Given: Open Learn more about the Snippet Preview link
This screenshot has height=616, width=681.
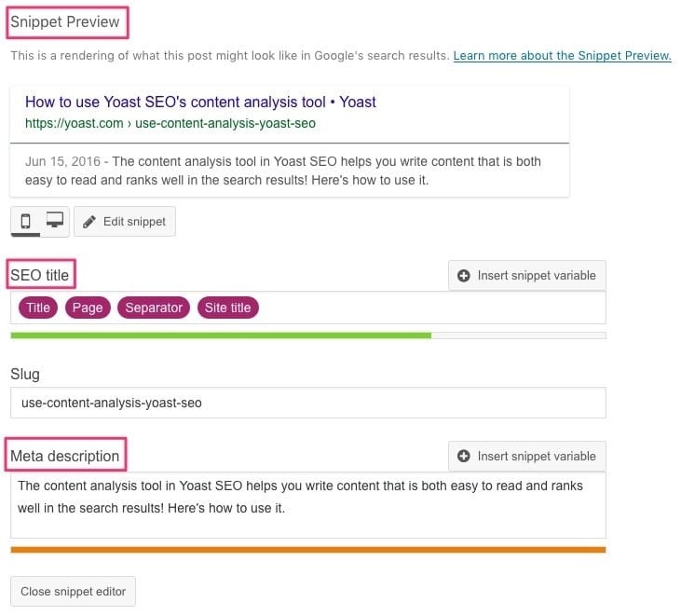Looking at the screenshot, I should [562, 56].
